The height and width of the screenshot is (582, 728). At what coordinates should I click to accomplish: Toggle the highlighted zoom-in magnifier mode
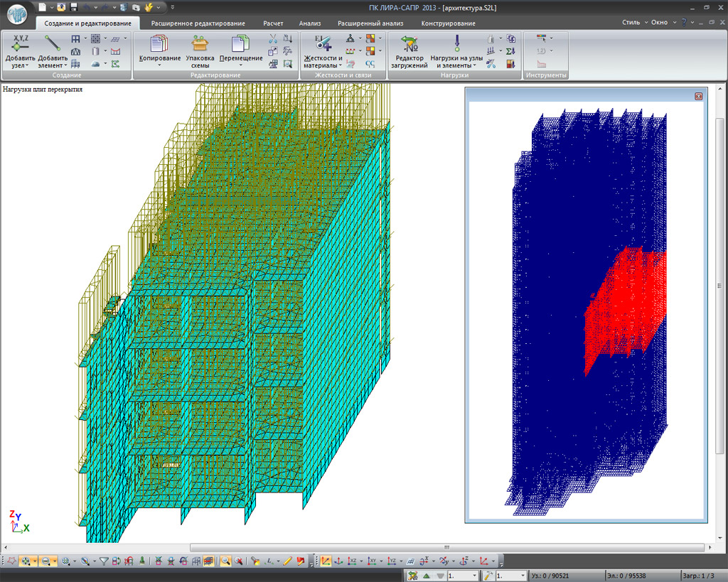(x=26, y=561)
